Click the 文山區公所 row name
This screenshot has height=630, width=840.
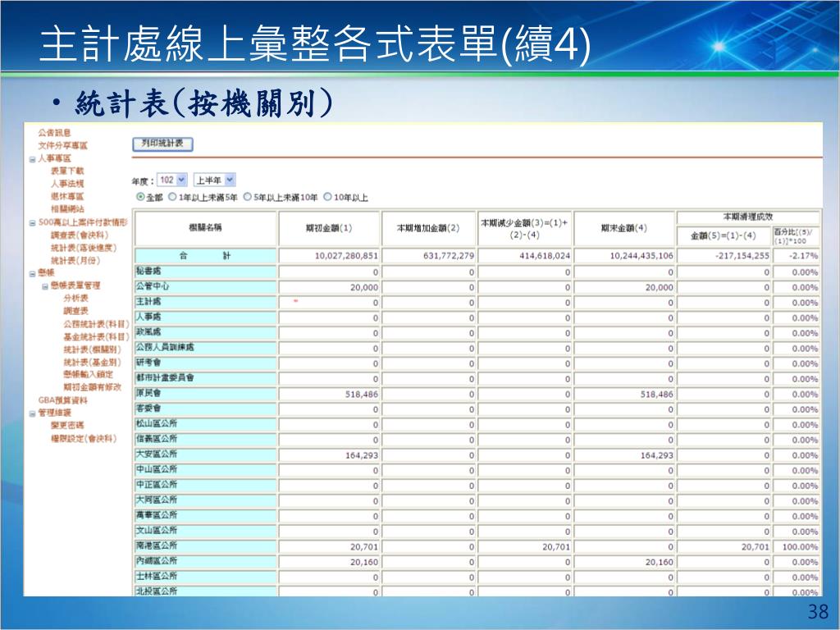click(157, 531)
